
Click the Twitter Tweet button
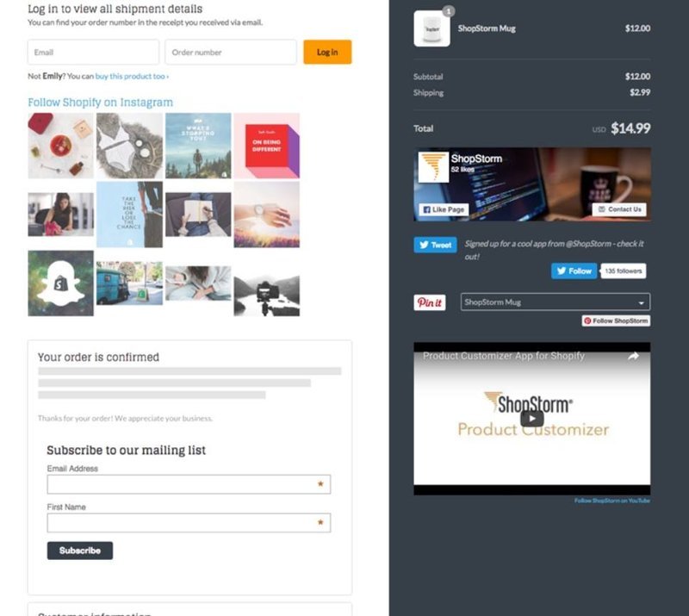pyautogui.click(x=435, y=245)
